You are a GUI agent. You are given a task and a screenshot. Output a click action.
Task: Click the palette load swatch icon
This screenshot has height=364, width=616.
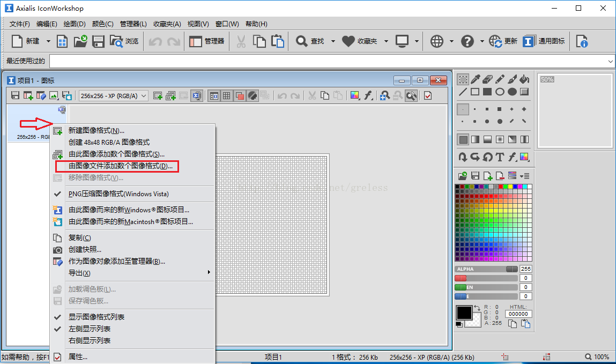pos(463,175)
